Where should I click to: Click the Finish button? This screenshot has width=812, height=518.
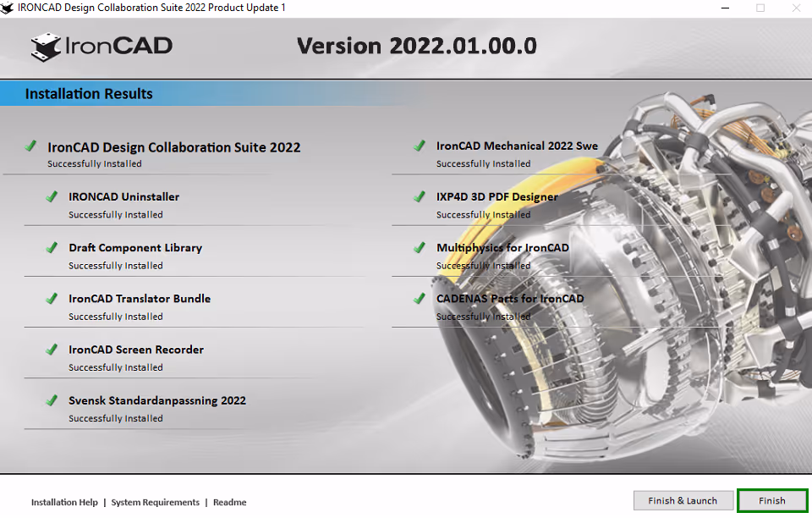[x=772, y=500]
